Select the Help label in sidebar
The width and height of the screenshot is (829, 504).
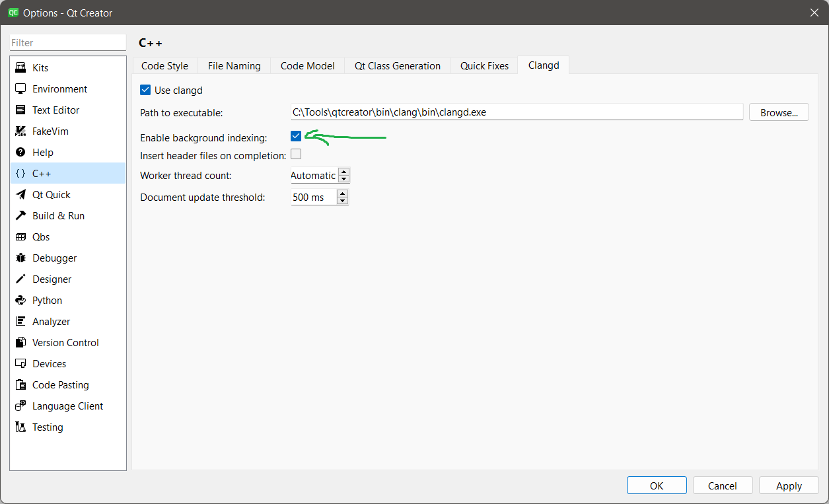(43, 153)
